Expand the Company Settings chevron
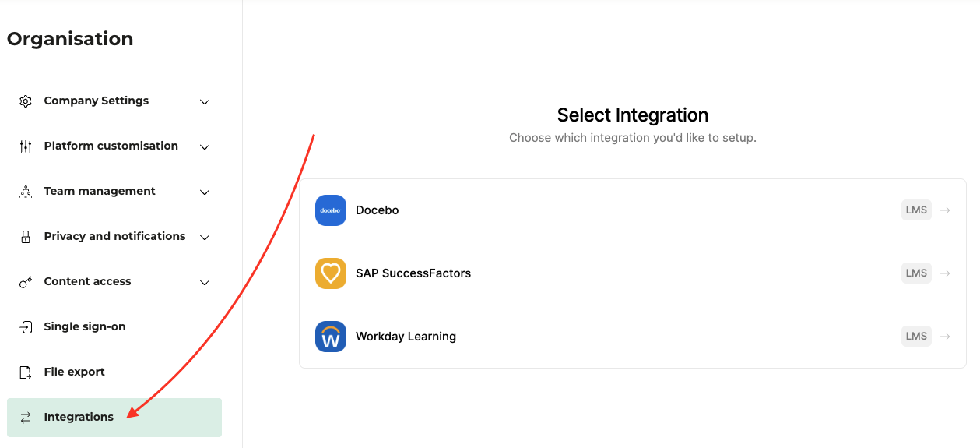The image size is (980, 448). tap(205, 102)
